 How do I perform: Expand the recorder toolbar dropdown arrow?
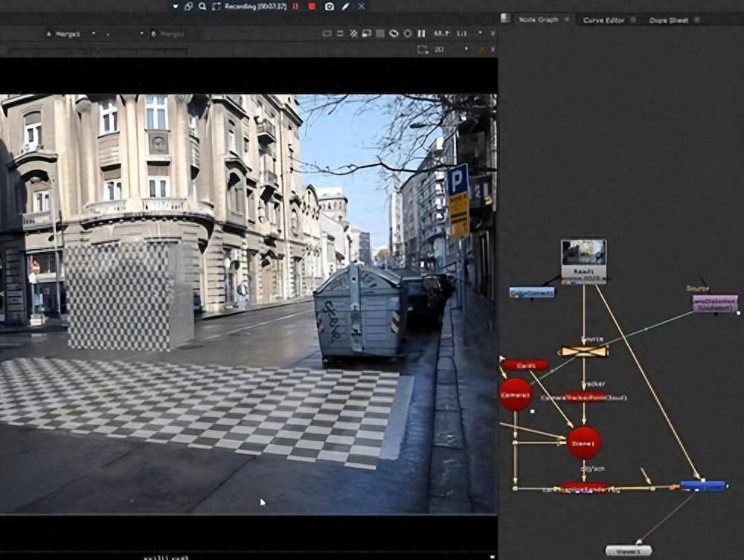(175, 6)
